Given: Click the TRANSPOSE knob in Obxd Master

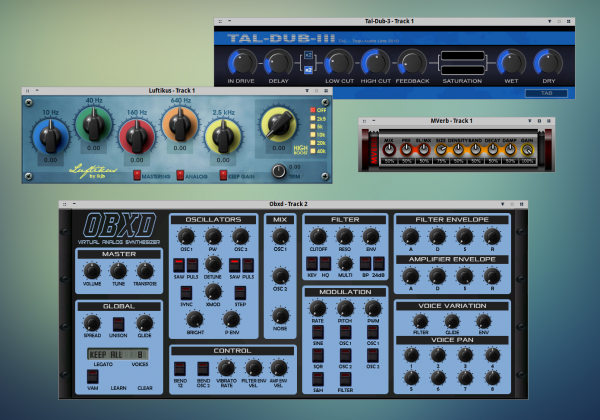Looking at the screenshot, I should (145, 271).
